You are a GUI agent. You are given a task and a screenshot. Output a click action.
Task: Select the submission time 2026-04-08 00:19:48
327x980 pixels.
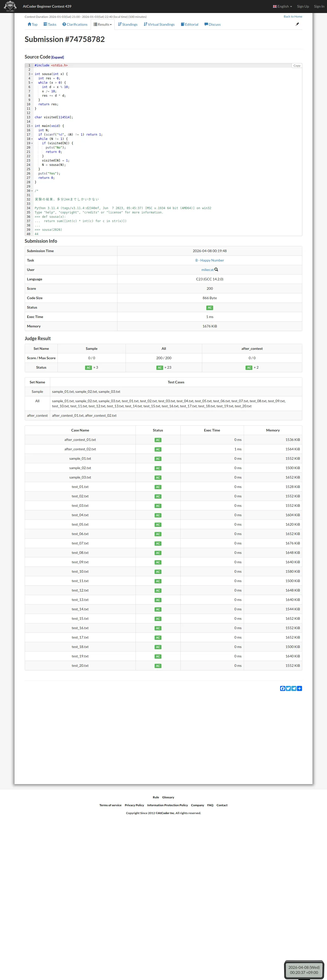(210, 251)
